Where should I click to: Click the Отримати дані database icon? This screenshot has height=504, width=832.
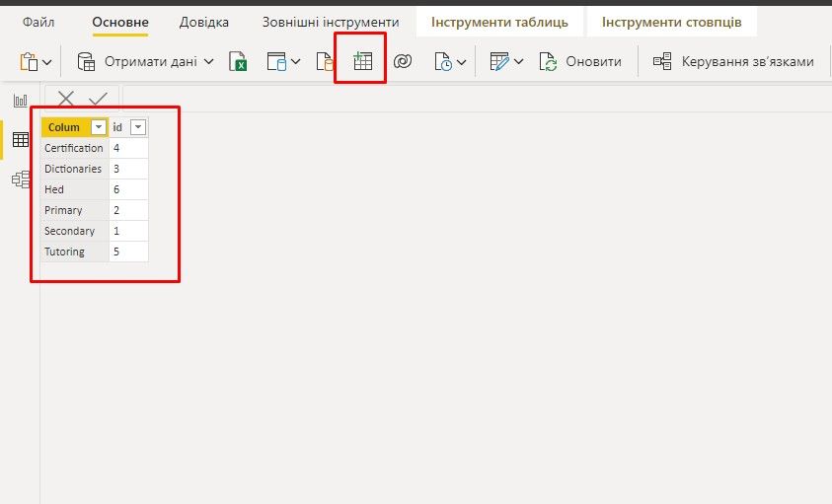86,61
